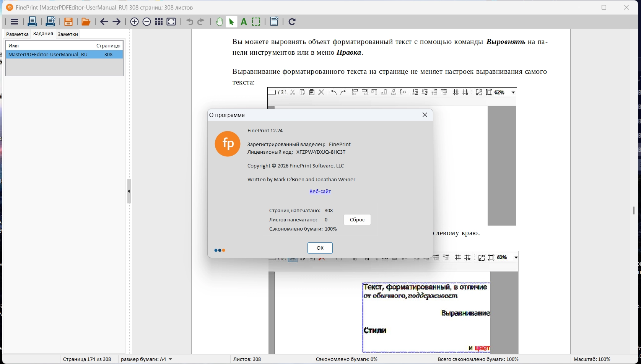This screenshot has width=641, height=364.
Task: Open the размер бумаги: A4 dropdown
Action: [x=146, y=359]
